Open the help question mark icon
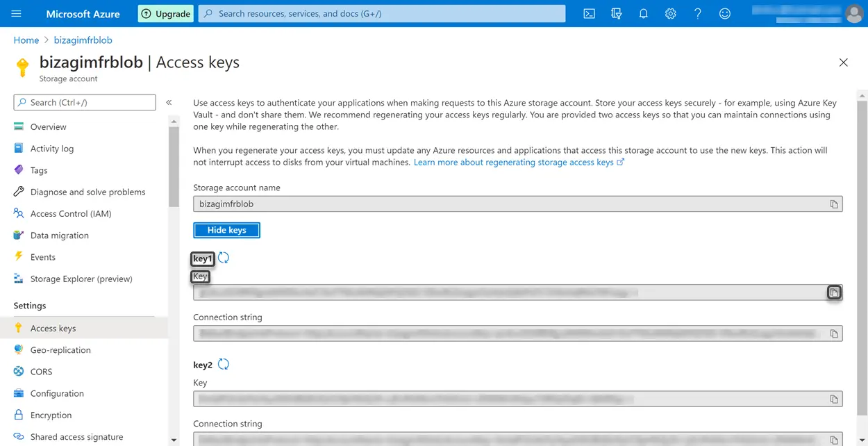This screenshot has height=446, width=868. (x=698, y=14)
